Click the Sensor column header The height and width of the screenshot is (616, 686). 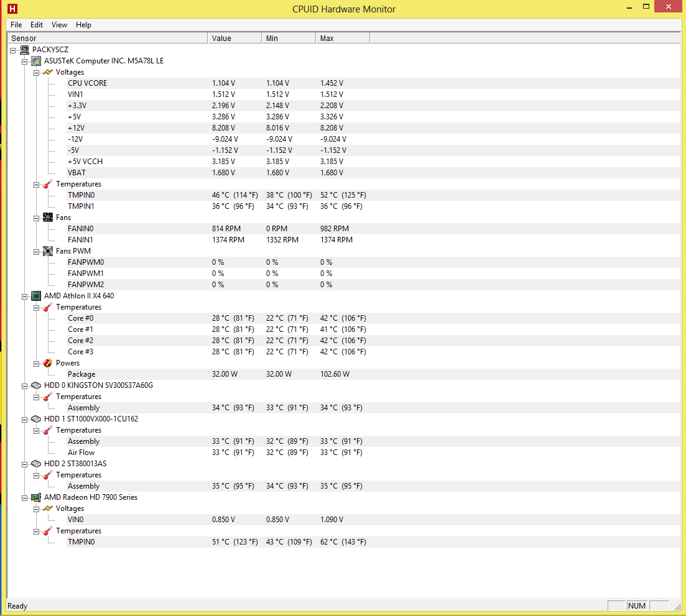click(x=106, y=39)
